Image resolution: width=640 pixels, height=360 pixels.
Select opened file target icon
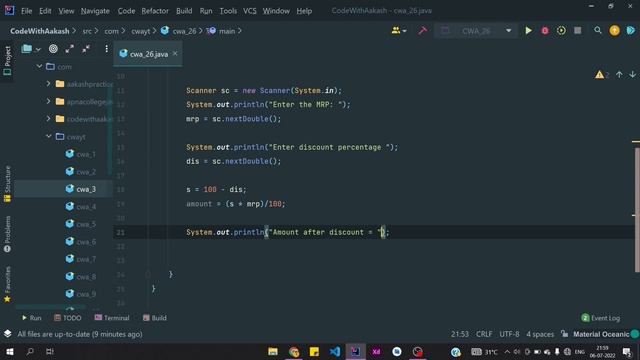pyautogui.click(x=53, y=49)
